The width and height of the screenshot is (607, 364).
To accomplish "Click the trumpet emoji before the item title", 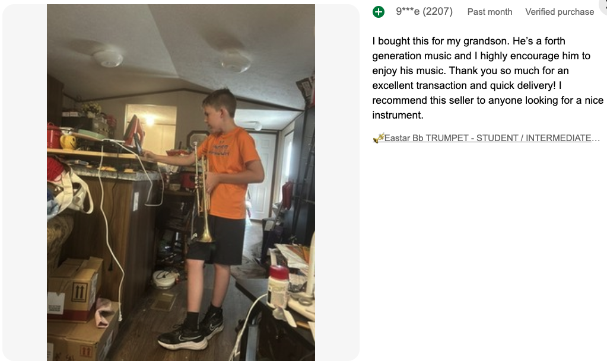I will pyautogui.click(x=378, y=138).
